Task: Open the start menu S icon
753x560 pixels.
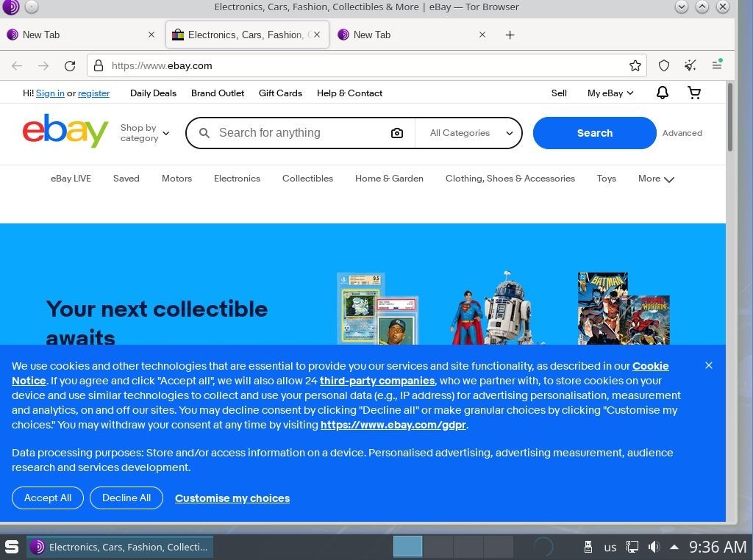Action: tap(12, 547)
